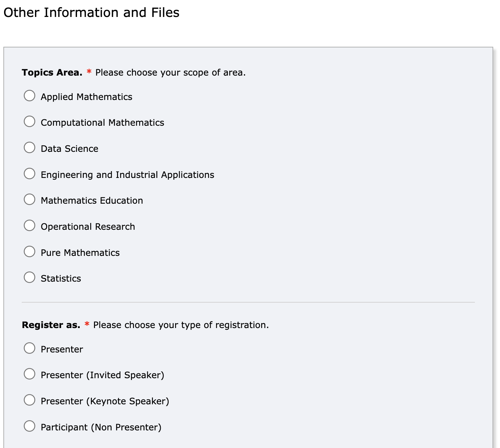Pick Engineering and Industrial Applications radio
500x448 pixels.
point(30,174)
